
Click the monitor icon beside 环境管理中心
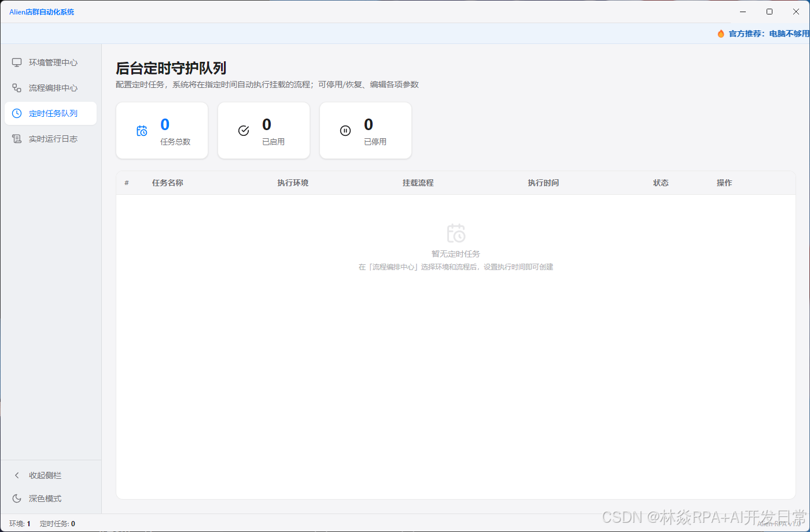click(17, 62)
